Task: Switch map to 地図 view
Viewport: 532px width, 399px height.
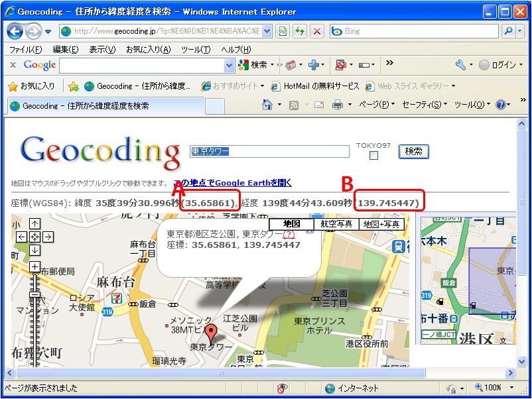Action: tap(291, 224)
